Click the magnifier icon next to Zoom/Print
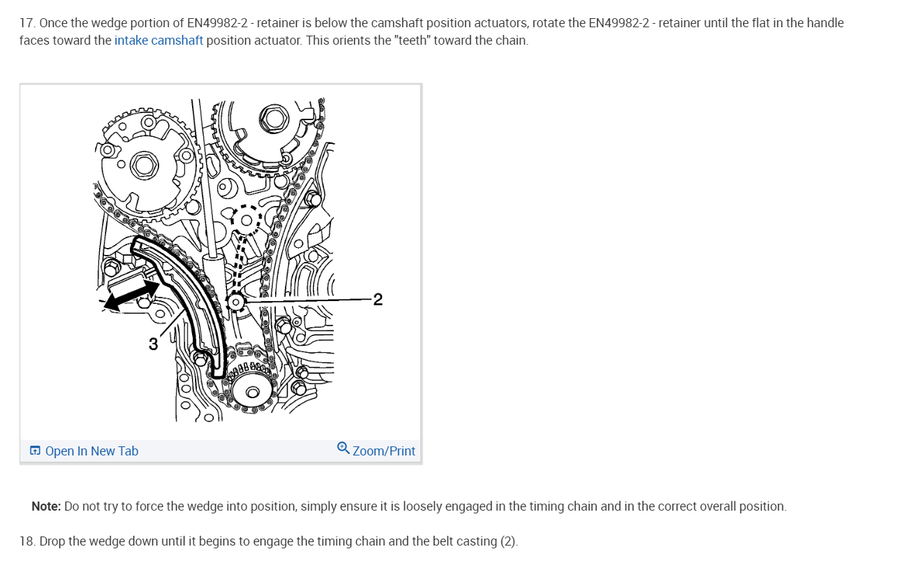 click(x=343, y=448)
